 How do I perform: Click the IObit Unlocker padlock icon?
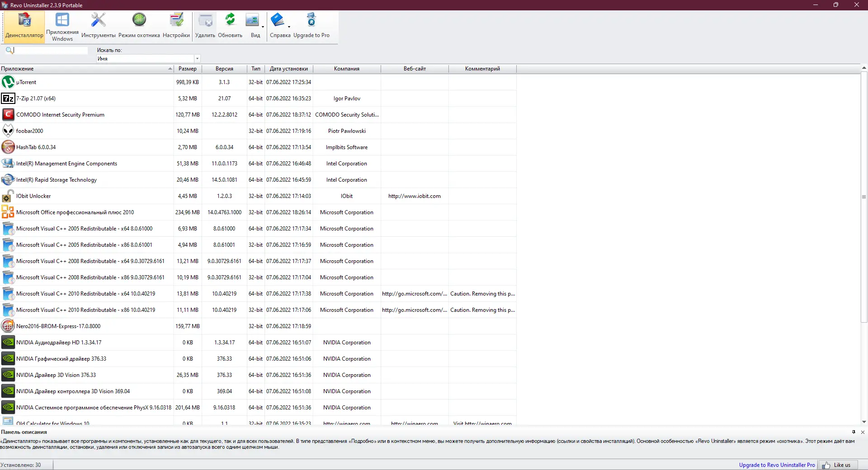coord(8,196)
